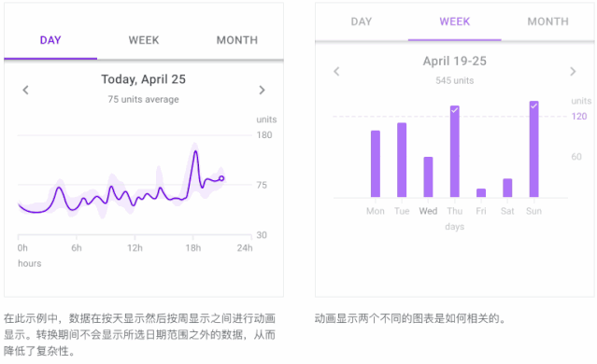Select the short Friday bar
The width and height of the screenshot is (597, 364).
[481, 193]
